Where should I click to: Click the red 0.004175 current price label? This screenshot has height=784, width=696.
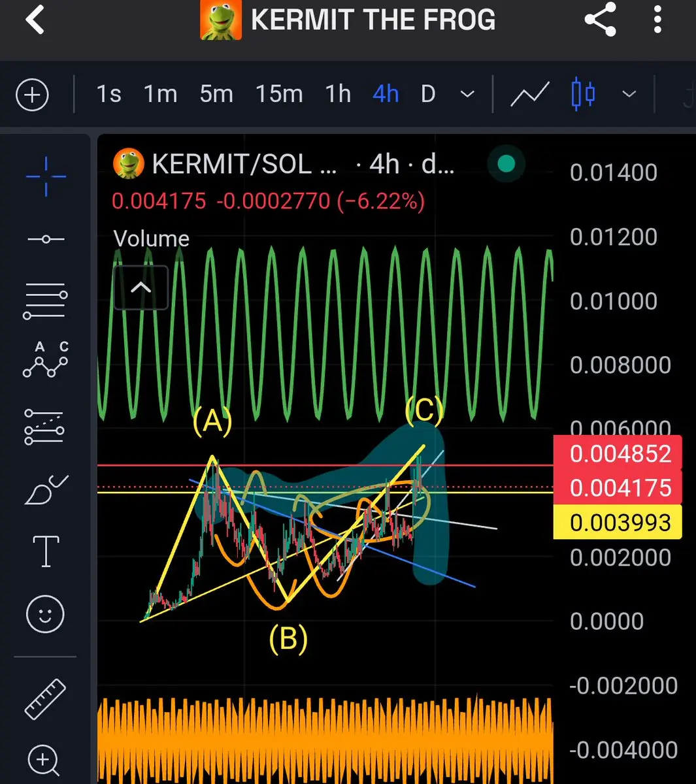coord(618,487)
